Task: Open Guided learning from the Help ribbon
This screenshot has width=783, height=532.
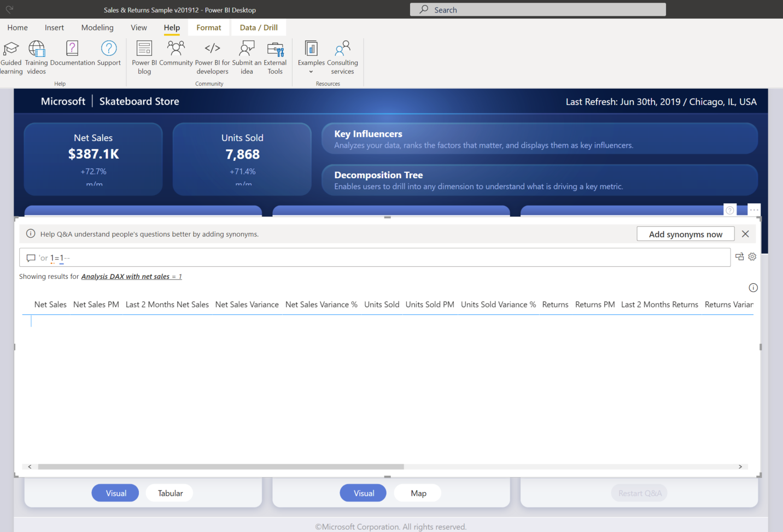Action: point(11,57)
